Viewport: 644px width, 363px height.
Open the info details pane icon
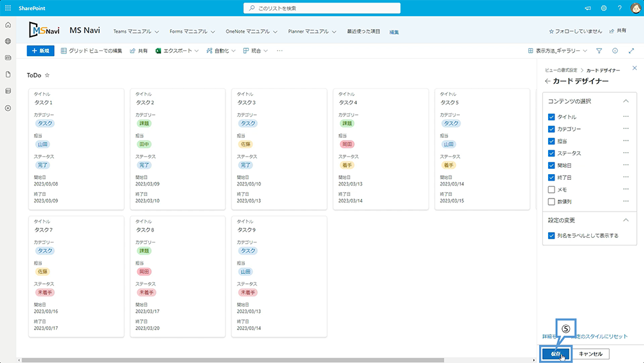tap(615, 51)
